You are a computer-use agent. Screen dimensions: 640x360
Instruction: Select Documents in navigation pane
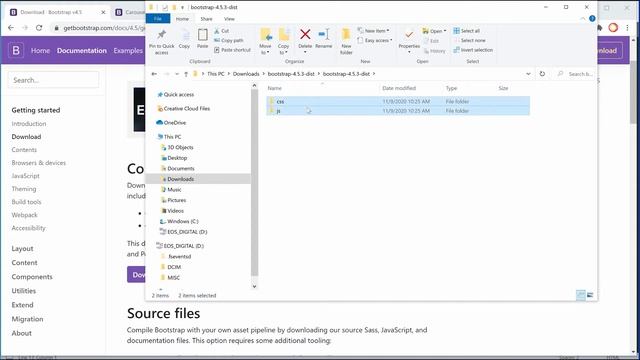pyautogui.click(x=178, y=169)
